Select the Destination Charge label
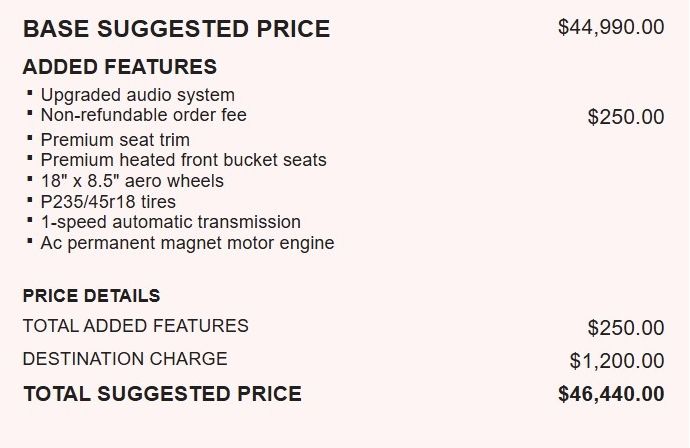This screenshot has width=690, height=448. [x=125, y=359]
